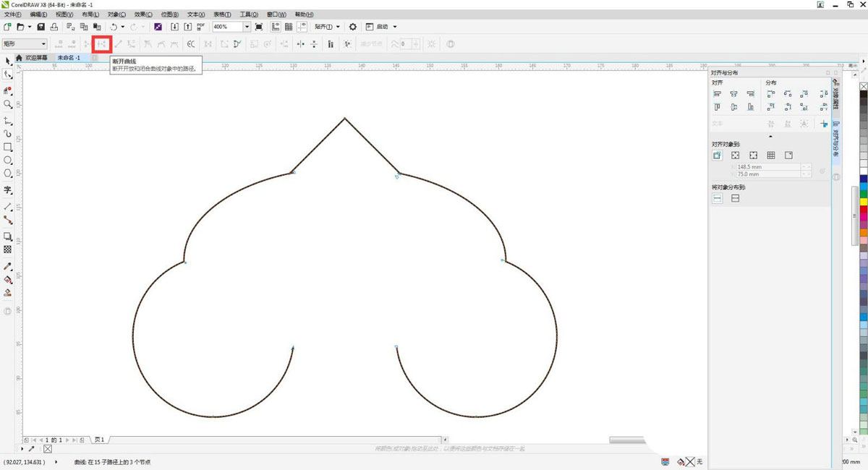Toggle distribute to Extent of Selection
The height and width of the screenshot is (470, 868).
tap(718, 198)
